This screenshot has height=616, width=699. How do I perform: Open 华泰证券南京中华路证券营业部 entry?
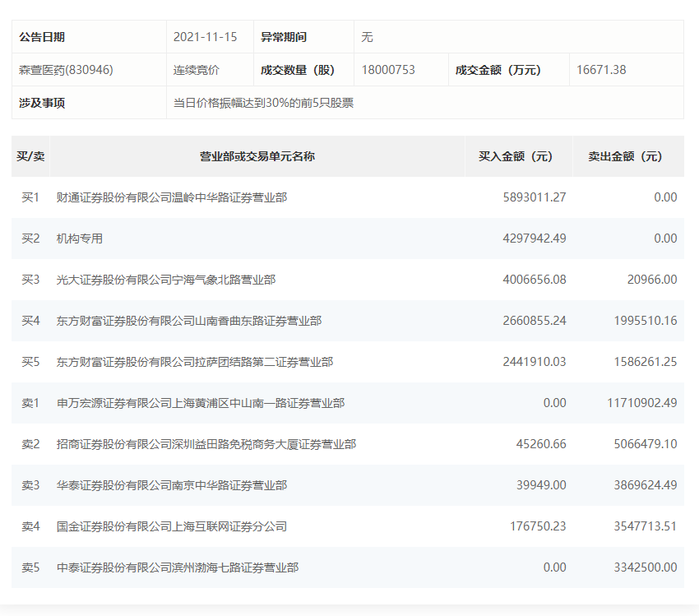(x=171, y=485)
